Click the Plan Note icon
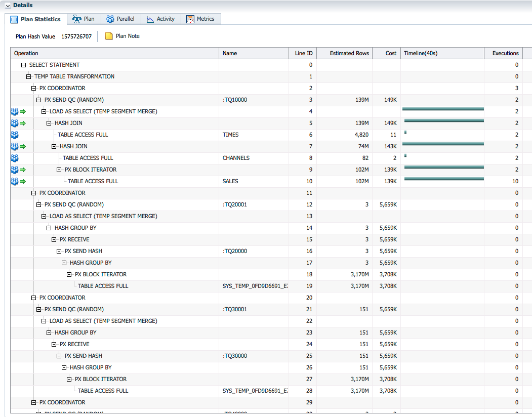The width and height of the screenshot is (532, 417). click(x=109, y=36)
